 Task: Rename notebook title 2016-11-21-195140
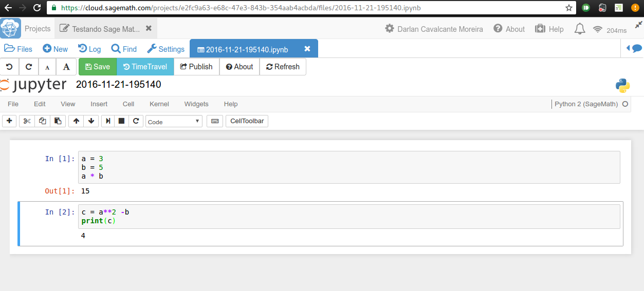pos(119,85)
